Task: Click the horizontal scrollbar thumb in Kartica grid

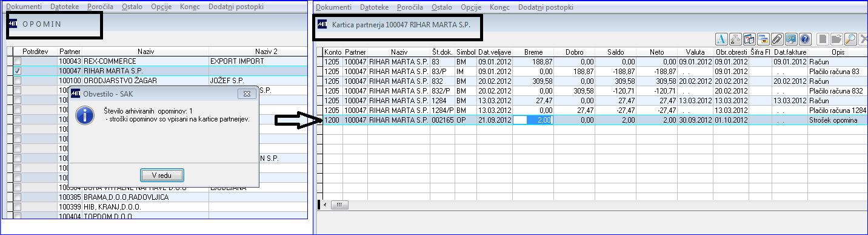Action: (x=339, y=205)
